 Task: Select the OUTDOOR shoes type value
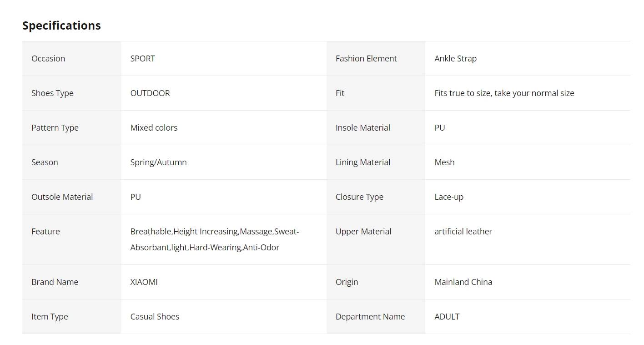pos(150,93)
